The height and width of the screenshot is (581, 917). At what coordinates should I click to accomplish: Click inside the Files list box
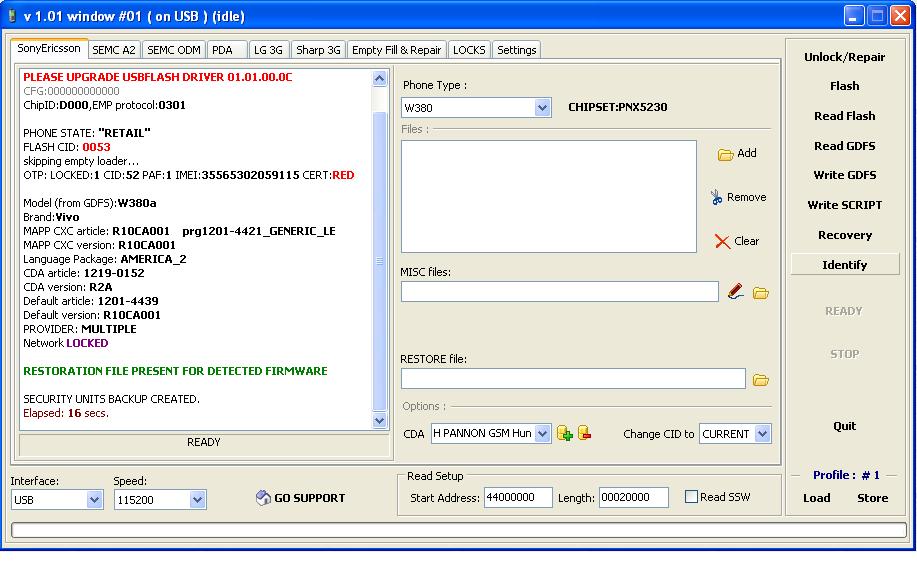click(549, 197)
